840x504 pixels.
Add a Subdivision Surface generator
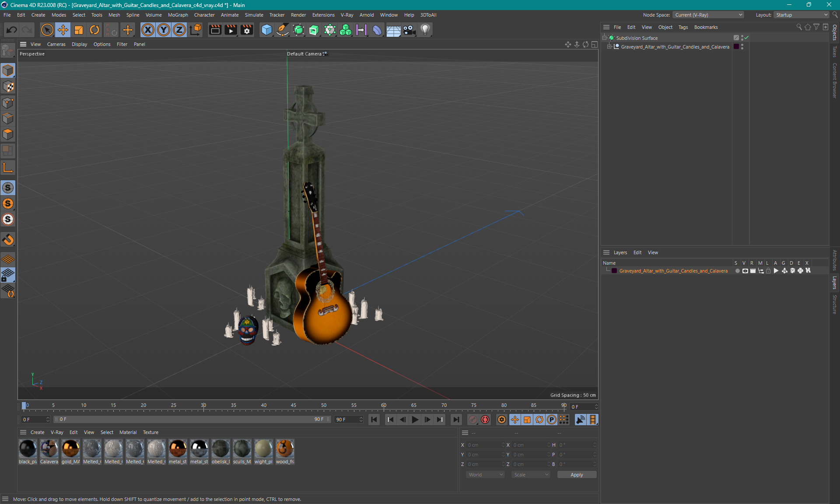click(298, 30)
